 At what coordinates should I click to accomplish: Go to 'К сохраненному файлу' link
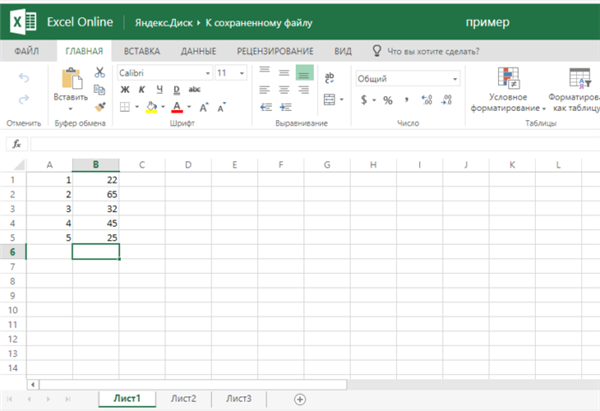pos(259,23)
